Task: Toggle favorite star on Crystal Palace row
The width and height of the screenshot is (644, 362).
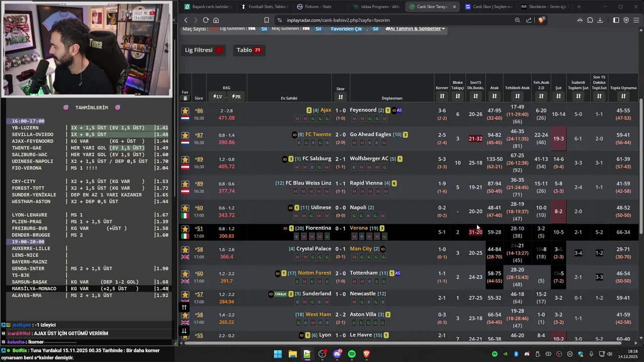Action: pyautogui.click(x=185, y=249)
